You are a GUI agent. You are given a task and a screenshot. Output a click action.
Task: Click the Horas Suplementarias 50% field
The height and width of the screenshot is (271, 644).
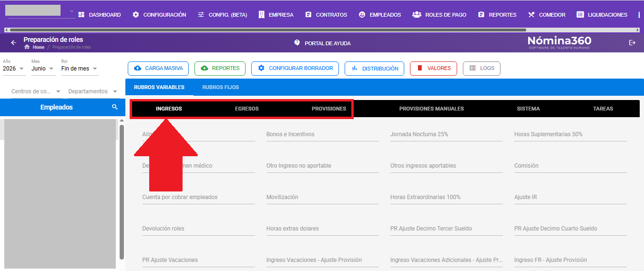[570, 134]
